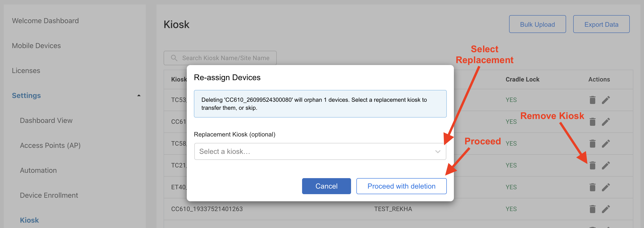Click the Actions column header
The width and height of the screenshot is (644, 228).
pyautogui.click(x=599, y=79)
